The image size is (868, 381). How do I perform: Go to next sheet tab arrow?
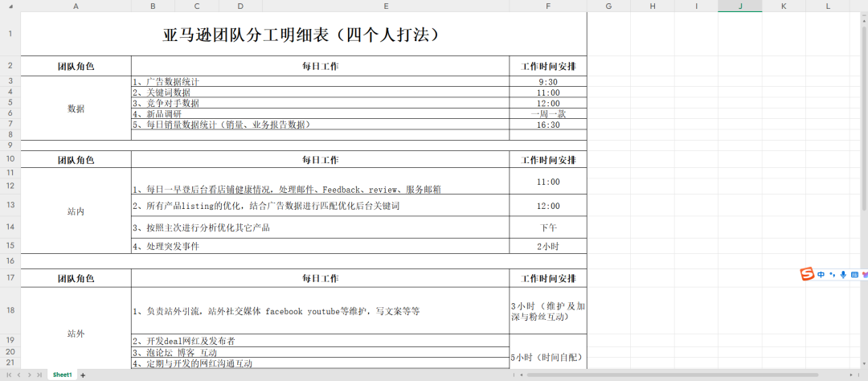29,375
